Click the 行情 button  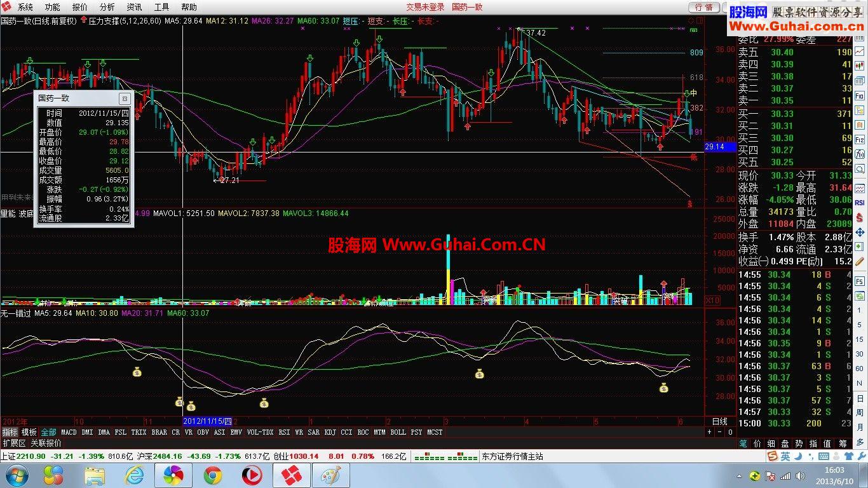[x=704, y=7]
